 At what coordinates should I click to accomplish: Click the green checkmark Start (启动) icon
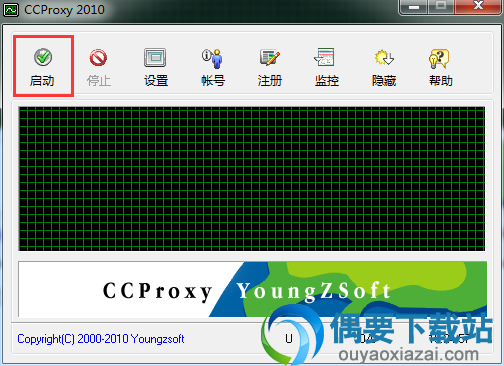(43, 57)
